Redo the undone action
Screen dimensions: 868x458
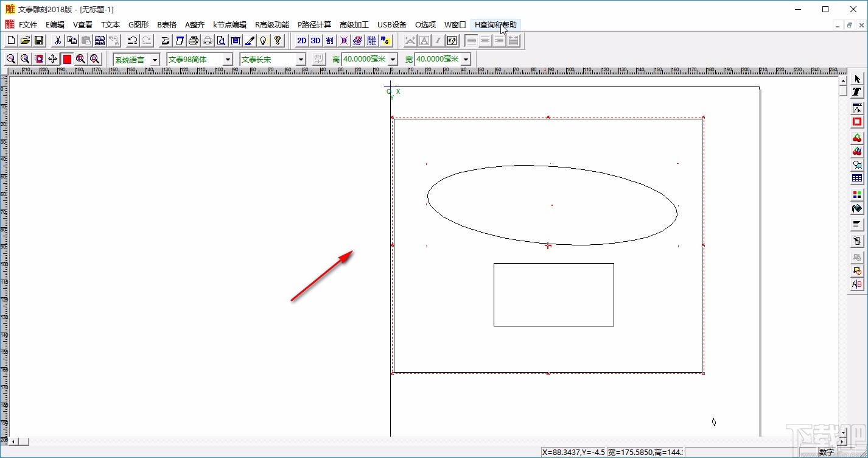pos(146,41)
